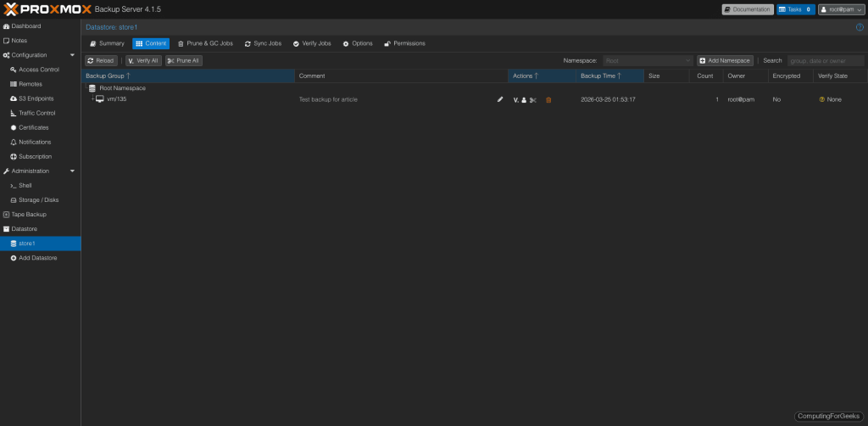Edit the vm/135 comment pencil icon

(x=500, y=100)
